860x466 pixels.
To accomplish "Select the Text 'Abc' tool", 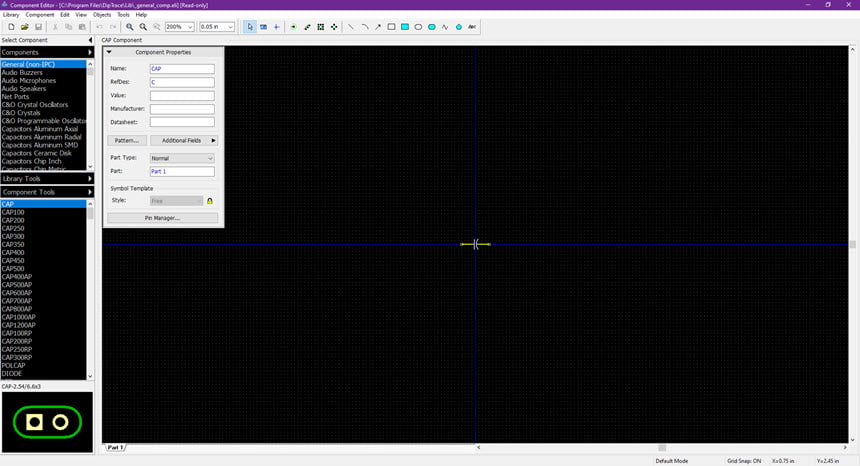I will pyautogui.click(x=472, y=27).
